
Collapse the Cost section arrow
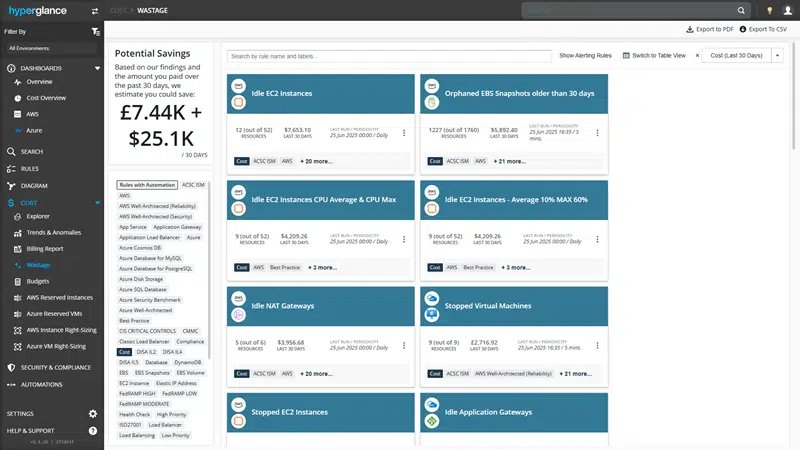tap(97, 203)
